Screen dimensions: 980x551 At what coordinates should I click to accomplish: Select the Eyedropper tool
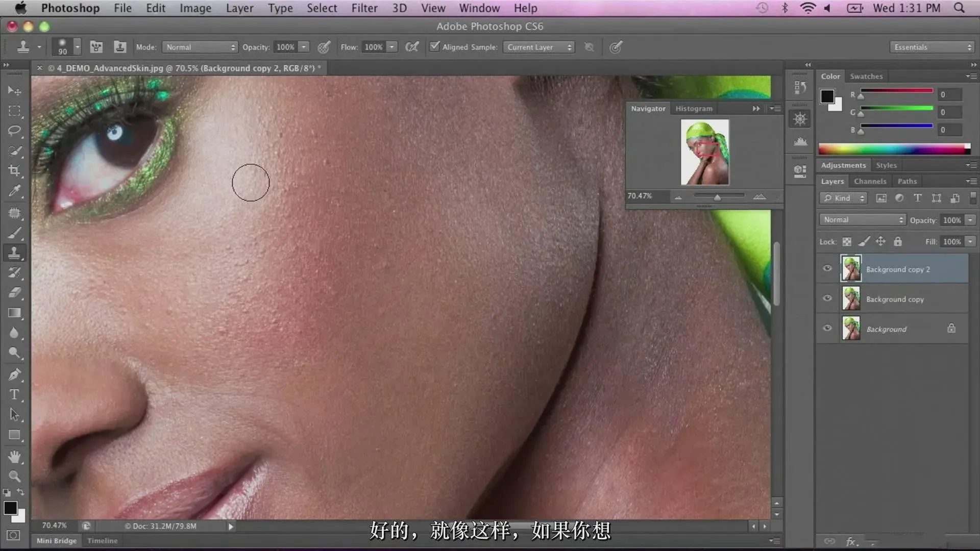[x=14, y=191]
